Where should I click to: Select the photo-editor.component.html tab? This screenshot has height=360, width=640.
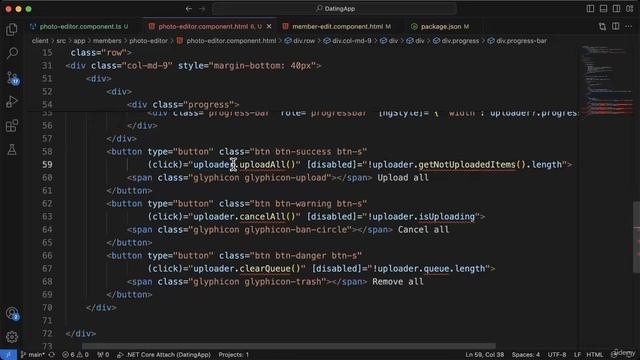tap(210, 27)
